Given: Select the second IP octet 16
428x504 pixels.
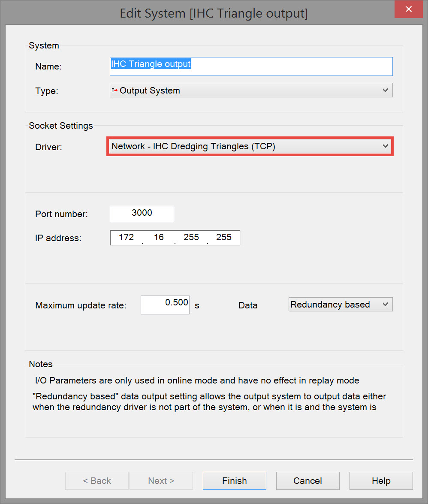Looking at the screenshot, I should coord(159,238).
